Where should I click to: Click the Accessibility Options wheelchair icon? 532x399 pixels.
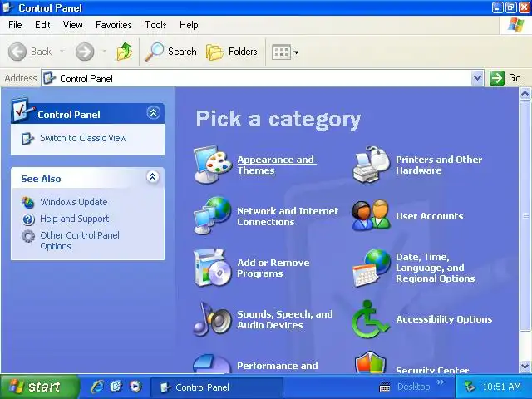(x=371, y=319)
